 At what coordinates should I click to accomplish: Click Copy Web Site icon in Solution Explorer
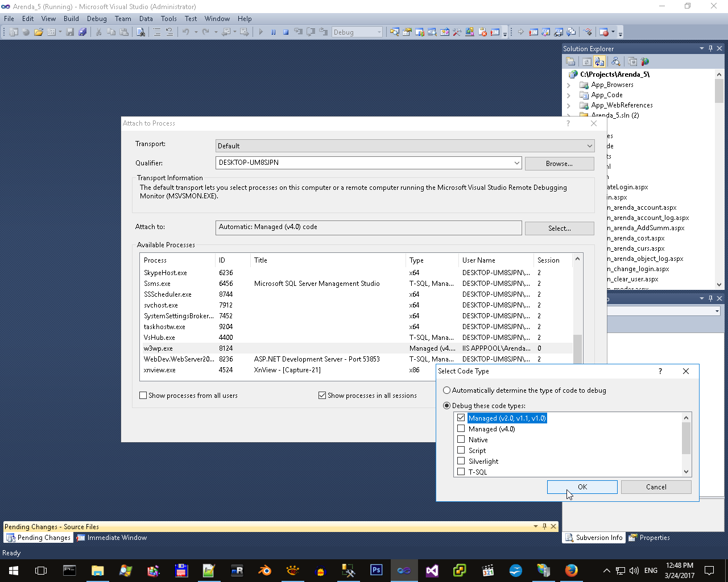click(632, 61)
